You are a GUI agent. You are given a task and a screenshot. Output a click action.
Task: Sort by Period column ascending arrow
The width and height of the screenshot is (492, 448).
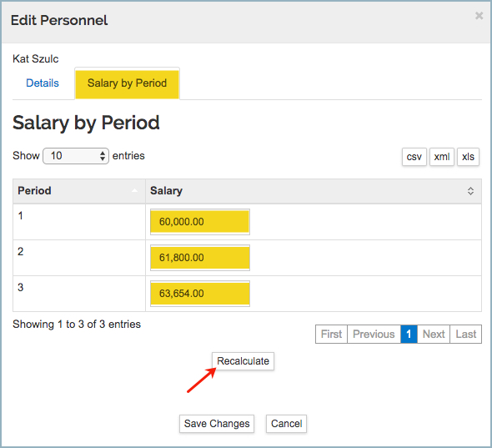134,190
